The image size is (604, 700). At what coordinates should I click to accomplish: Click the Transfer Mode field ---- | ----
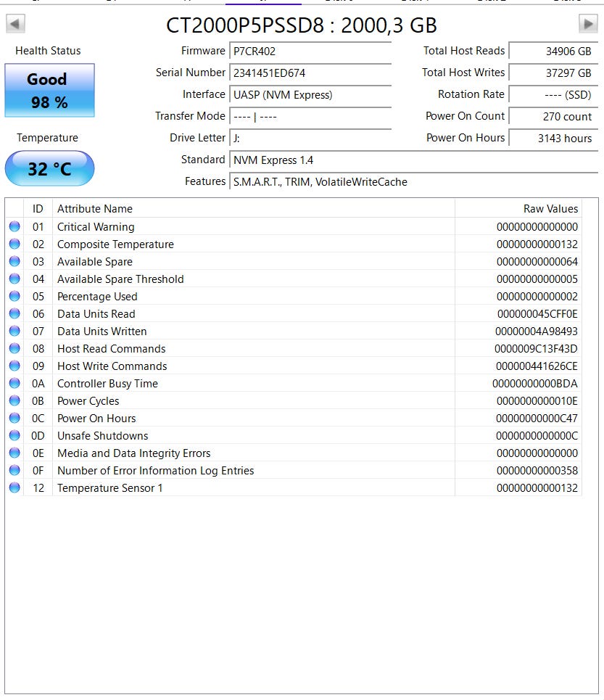310,117
